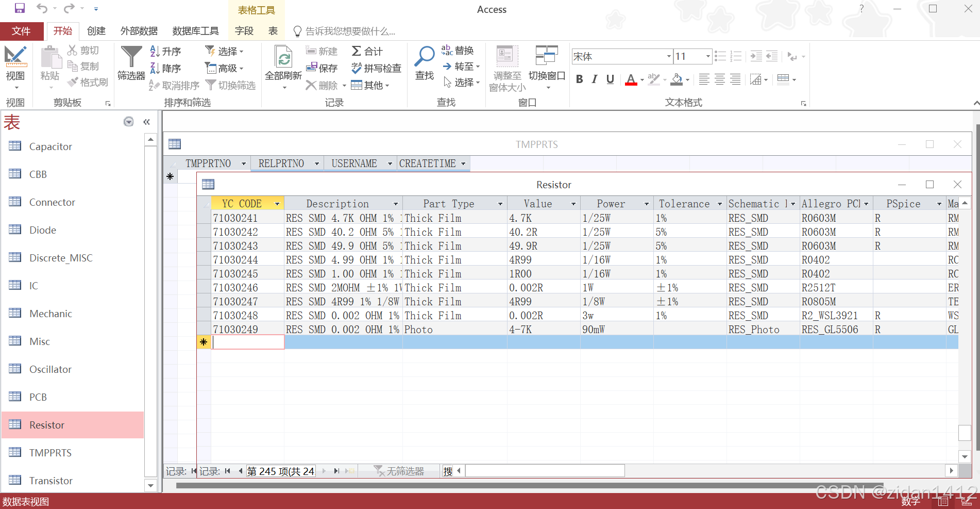This screenshot has width=980, height=509.
Task: Click the More (其他) records button
Action: tap(370, 85)
